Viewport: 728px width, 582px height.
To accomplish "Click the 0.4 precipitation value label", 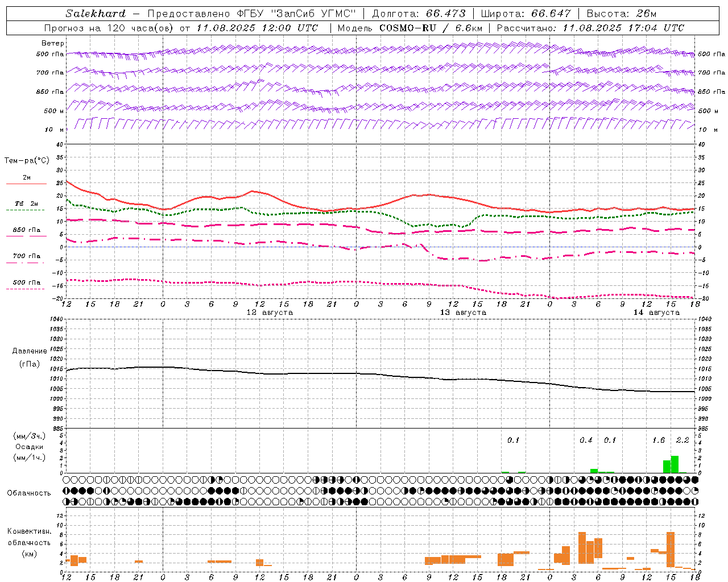I will click(586, 440).
